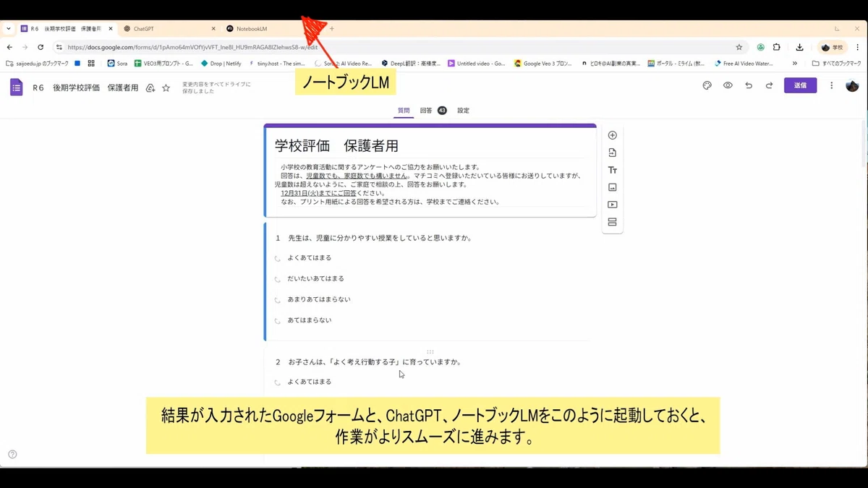
Task: Click the 学校 Chrome profile button
Action: [x=832, y=47]
